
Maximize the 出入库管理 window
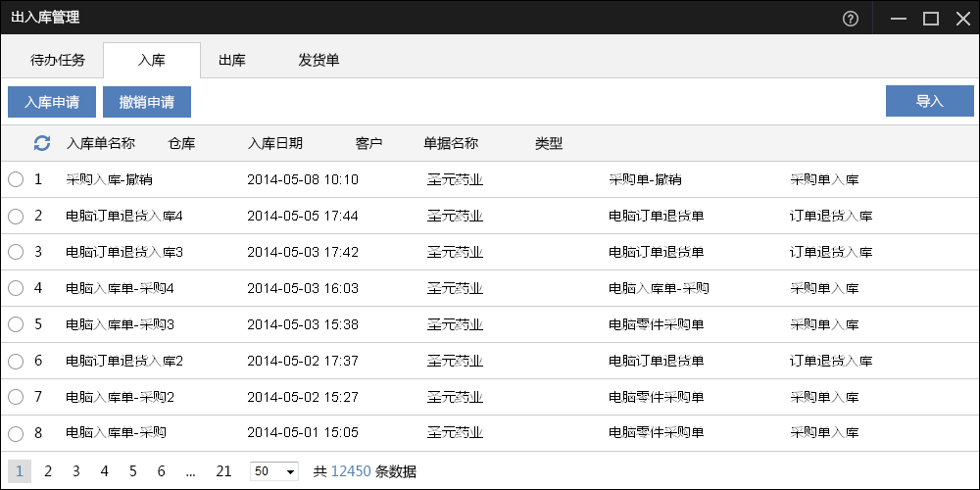(931, 19)
